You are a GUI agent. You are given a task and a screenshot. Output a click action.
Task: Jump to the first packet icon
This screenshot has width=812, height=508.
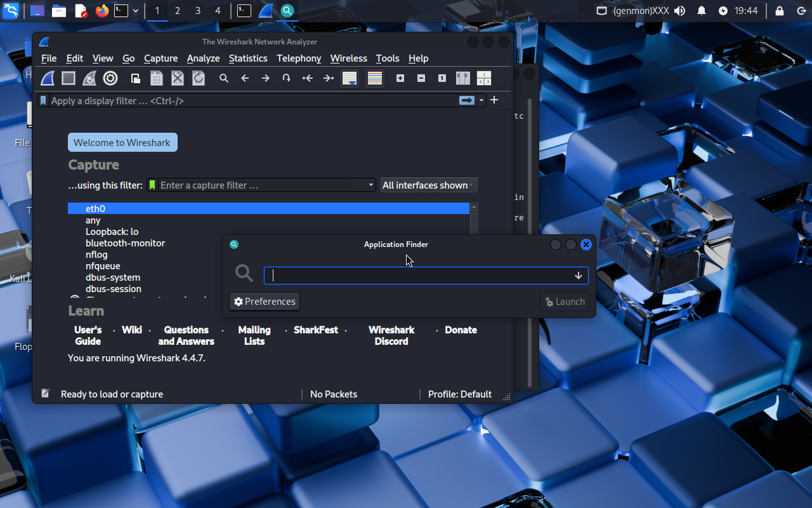(308, 78)
